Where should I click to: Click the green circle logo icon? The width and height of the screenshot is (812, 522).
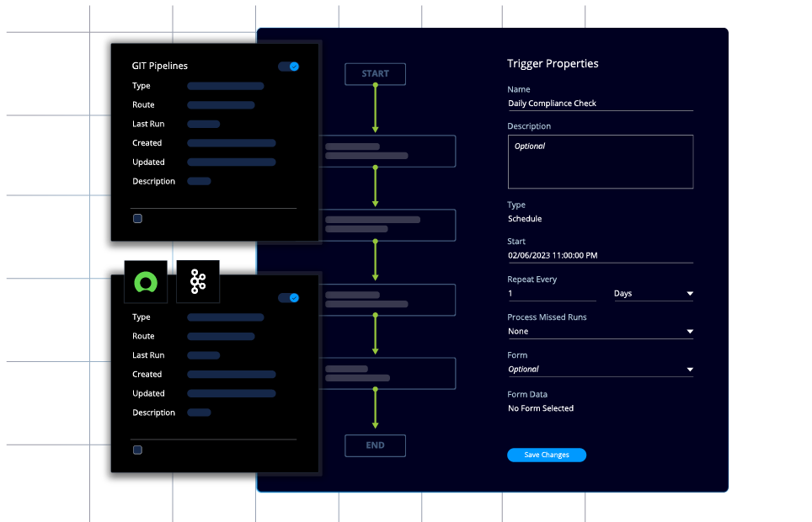[146, 282]
